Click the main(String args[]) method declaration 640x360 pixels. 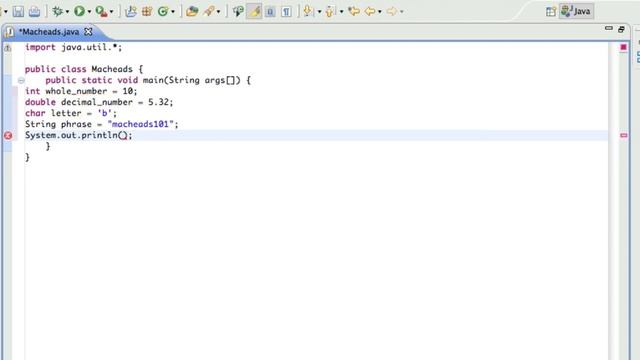click(148, 80)
